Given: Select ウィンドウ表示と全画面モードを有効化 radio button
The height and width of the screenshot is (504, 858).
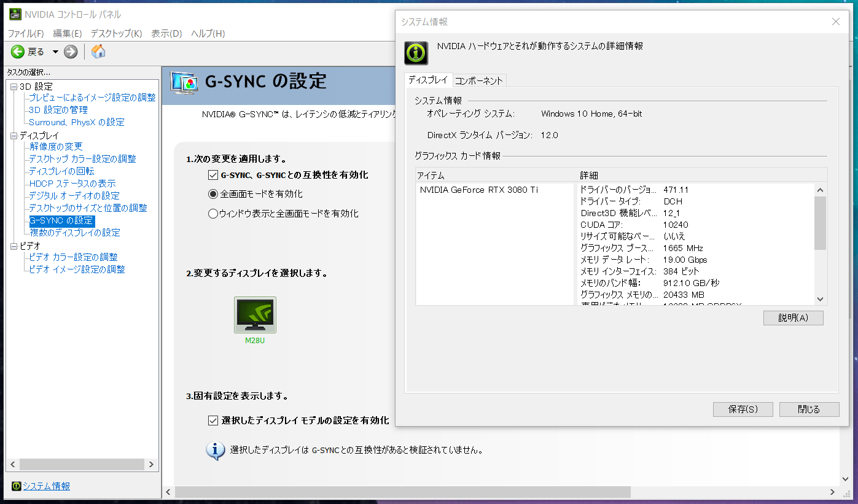Looking at the screenshot, I should (x=213, y=214).
